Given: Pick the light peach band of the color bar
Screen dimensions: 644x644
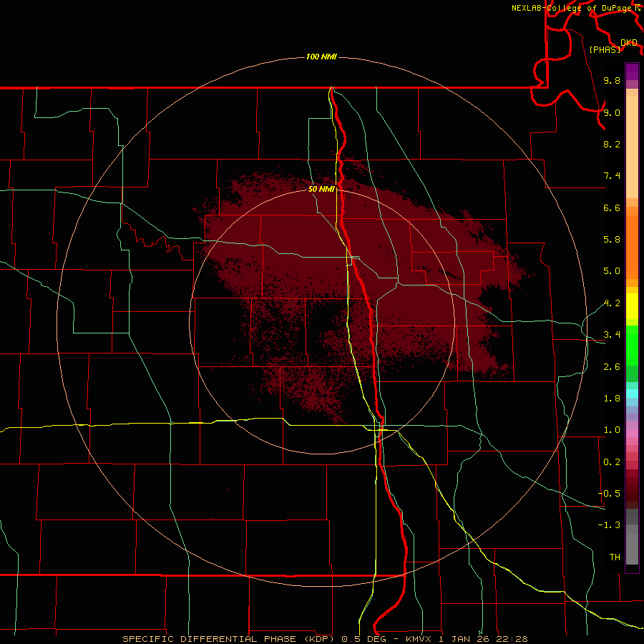Looking at the screenshot, I should click(632, 147).
